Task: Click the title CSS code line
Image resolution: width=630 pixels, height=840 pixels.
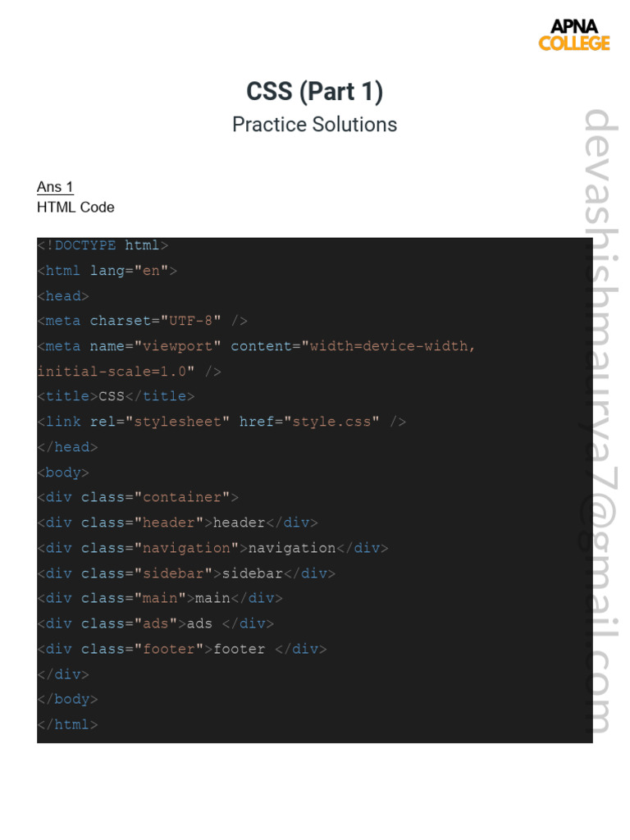Action: tap(116, 396)
